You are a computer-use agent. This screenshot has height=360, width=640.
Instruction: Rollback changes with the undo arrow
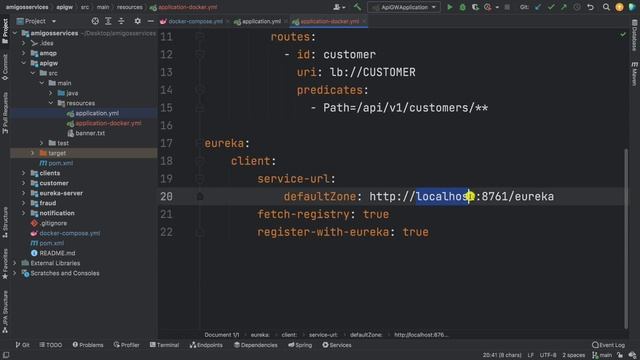[x=590, y=7]
